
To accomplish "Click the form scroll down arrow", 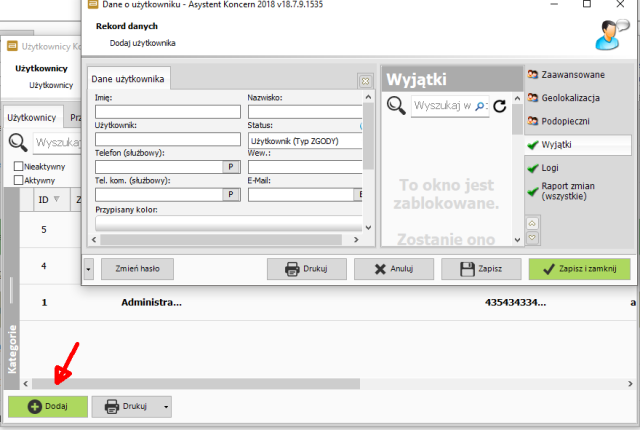I will [x=368, y=227].
